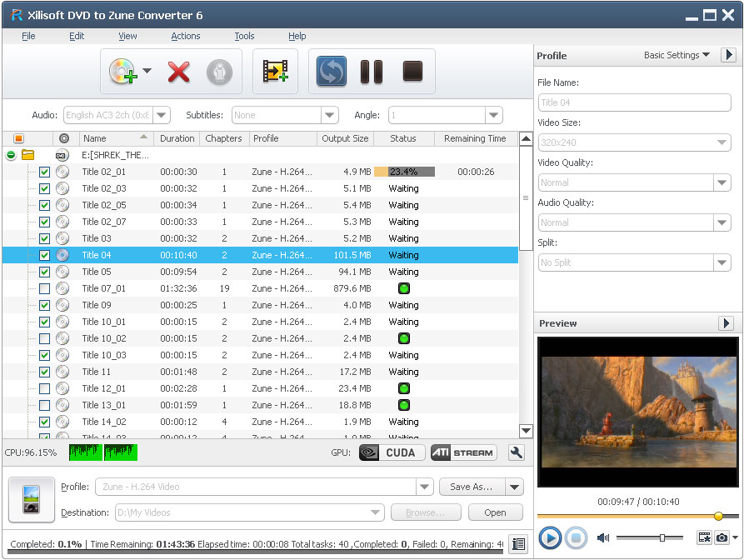Check the box next to Title 07_01
This screenshot has height=560, width=744.
point(44,288)
